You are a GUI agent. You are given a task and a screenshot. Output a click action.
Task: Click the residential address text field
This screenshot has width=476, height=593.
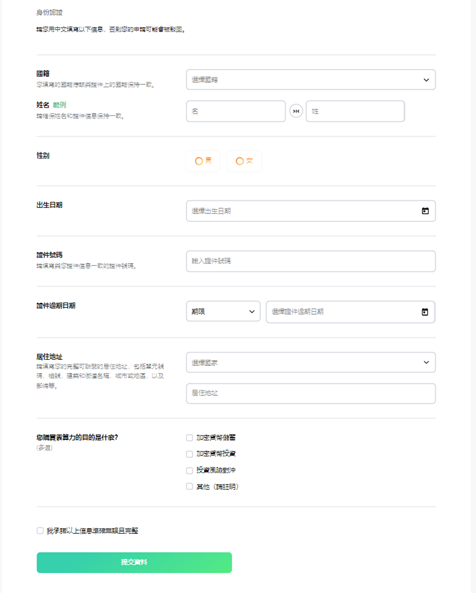(x=311, y=393)
